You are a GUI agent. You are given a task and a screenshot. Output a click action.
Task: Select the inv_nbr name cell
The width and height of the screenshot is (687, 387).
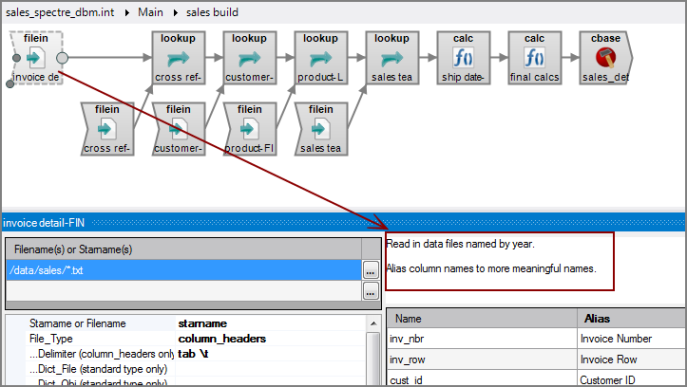click(482, 338)
